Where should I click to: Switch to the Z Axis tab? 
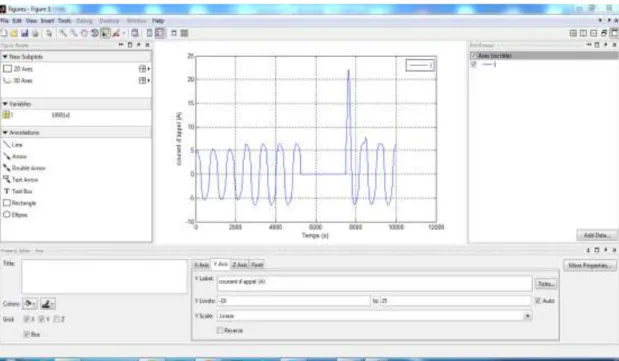(239, 265)
